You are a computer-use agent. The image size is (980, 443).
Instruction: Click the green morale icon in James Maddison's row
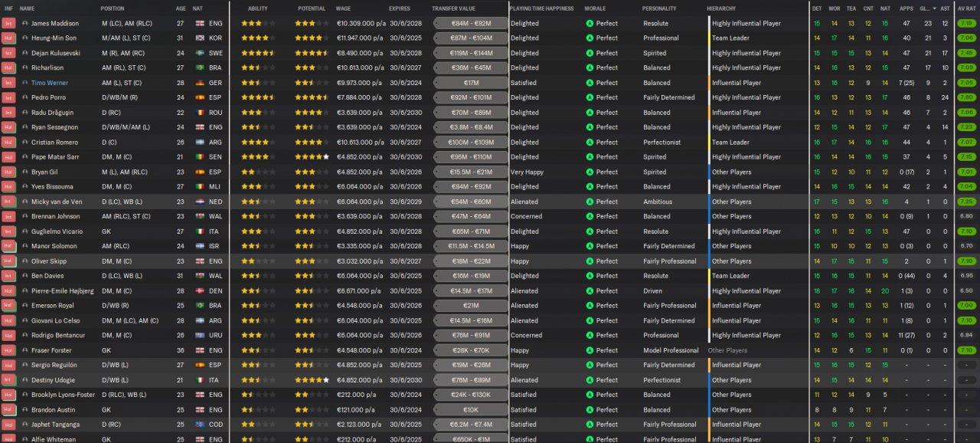pyautogui.click(x=590, y=23)
